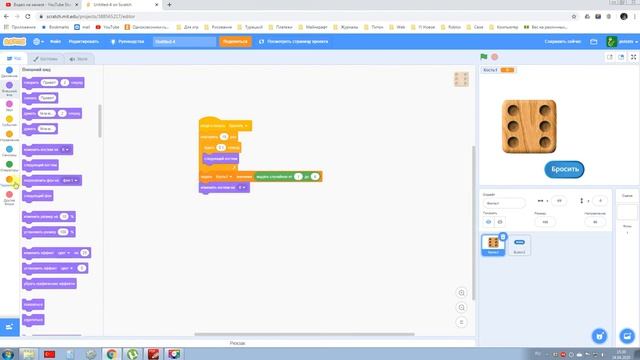Select the pink Sound category circle
Image resolution: width=640 pixels, height=360 pixels.
[x=9, y=104]
